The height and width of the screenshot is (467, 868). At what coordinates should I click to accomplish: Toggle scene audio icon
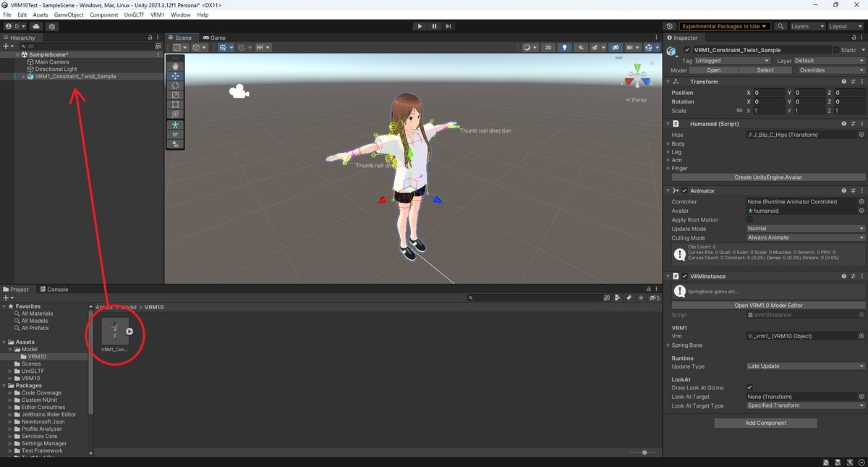(x=581, y=47)
